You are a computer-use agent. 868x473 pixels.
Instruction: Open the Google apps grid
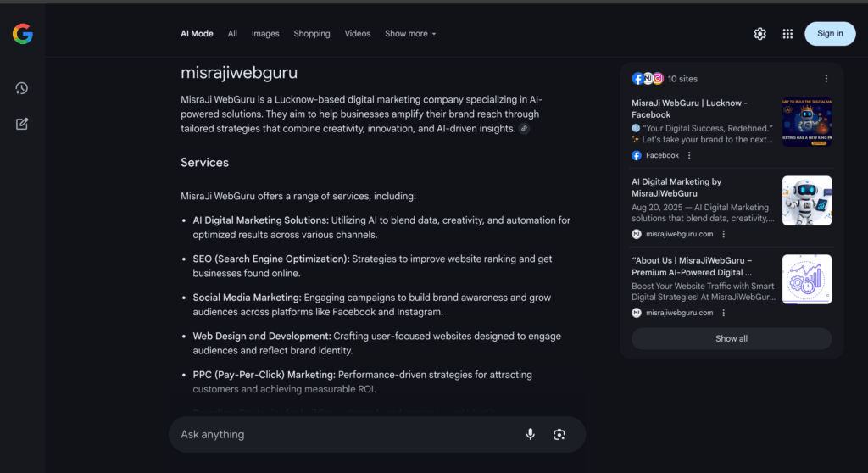point(787,34)
